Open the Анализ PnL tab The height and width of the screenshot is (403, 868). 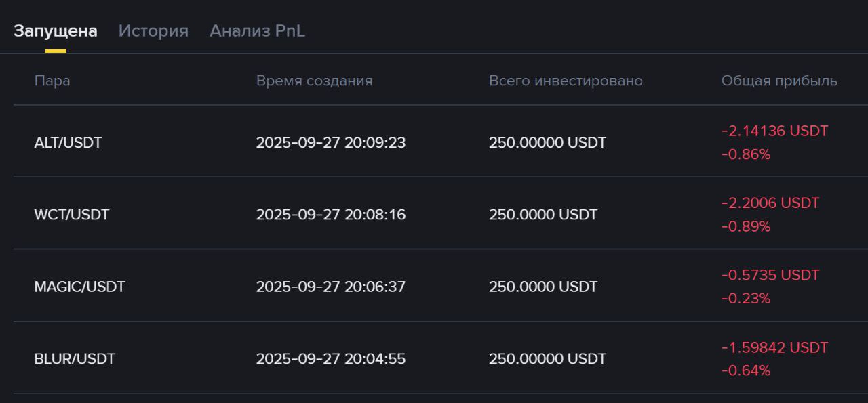point(257,31)
